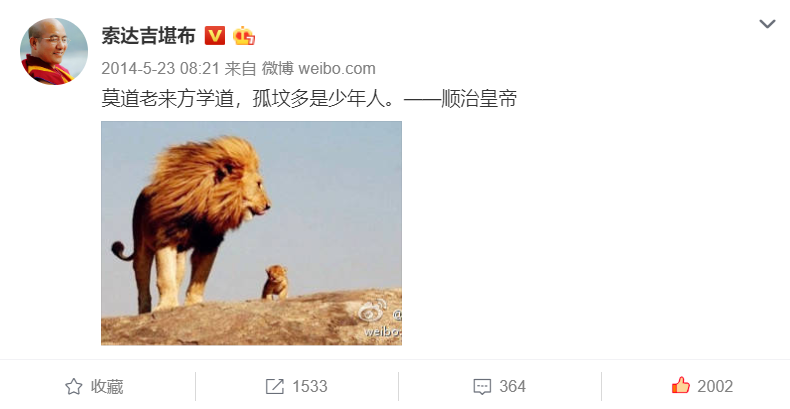Click the Weibo eye logo watermark in photo
790x409 pixels.
pos(372,312)
